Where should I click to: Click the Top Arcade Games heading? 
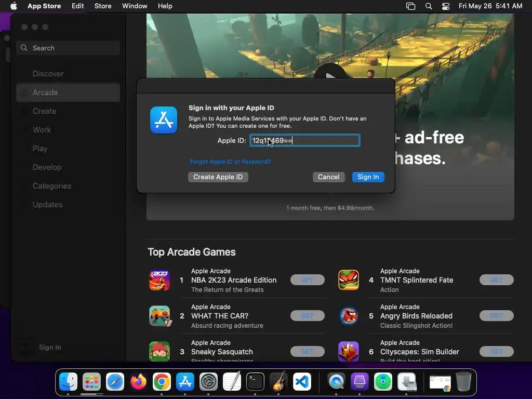pos(192,252)
